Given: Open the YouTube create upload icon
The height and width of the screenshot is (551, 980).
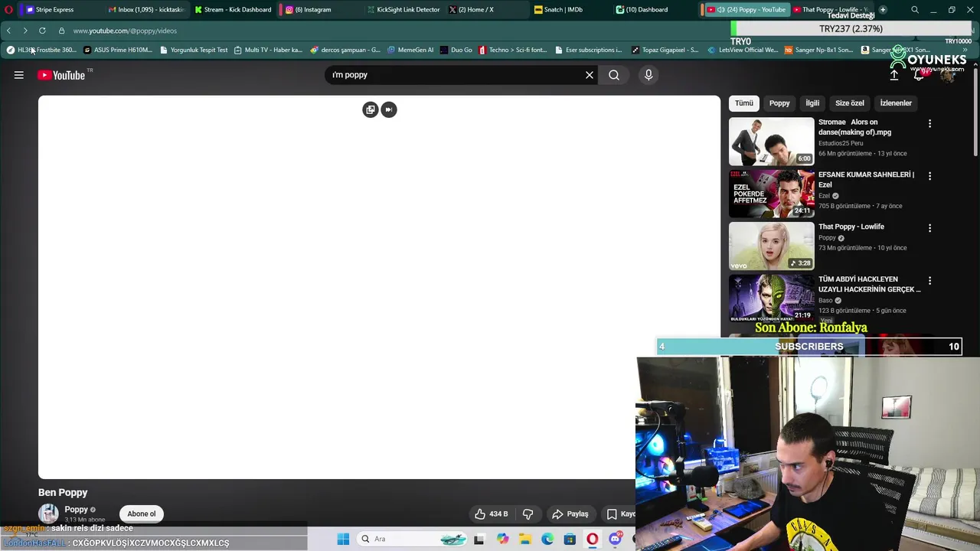Looking at the screenshot, I should point(893,75).
